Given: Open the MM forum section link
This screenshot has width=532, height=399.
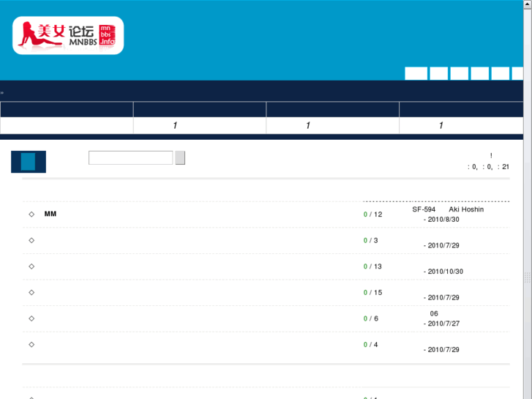Looking at the screenshot, I should pos(50,214).
